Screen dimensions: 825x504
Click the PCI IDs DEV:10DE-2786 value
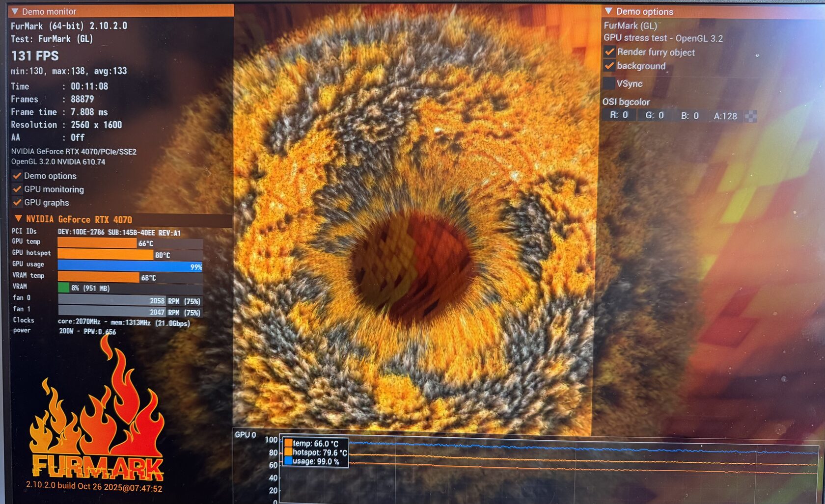[x=119, y=232]
